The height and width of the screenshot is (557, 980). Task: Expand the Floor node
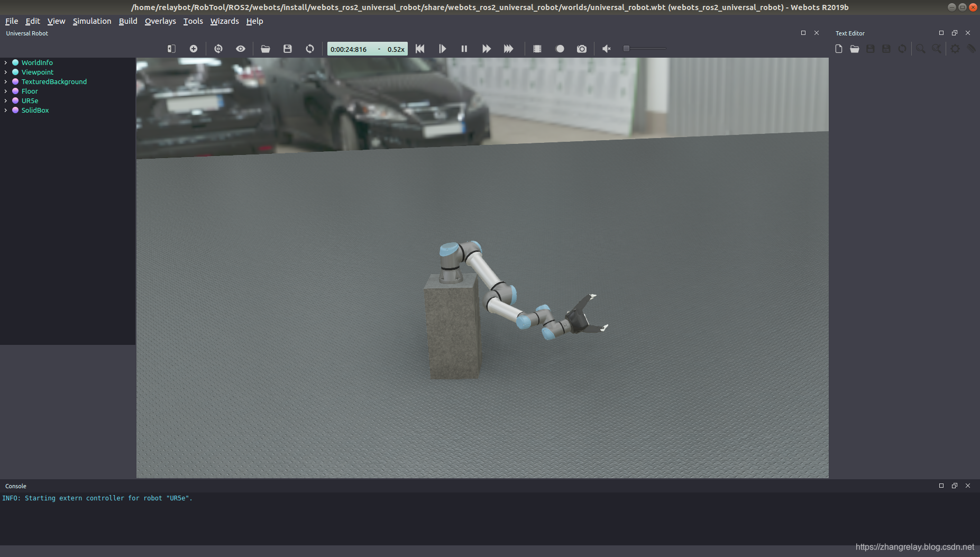[x=5, y=91]
